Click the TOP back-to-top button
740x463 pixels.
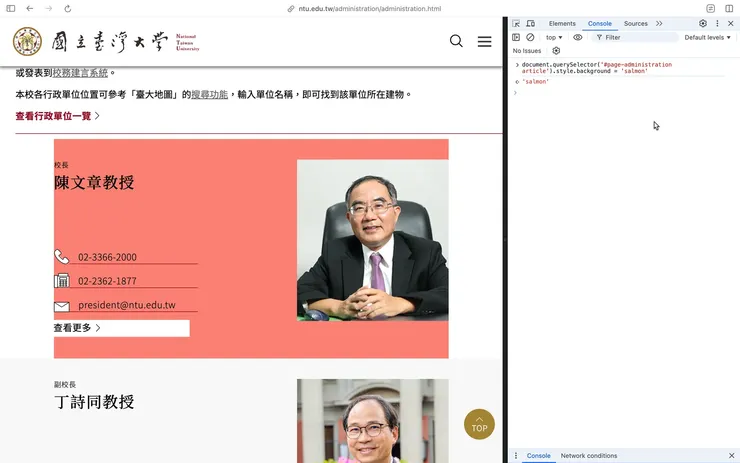tap(479, 424)
